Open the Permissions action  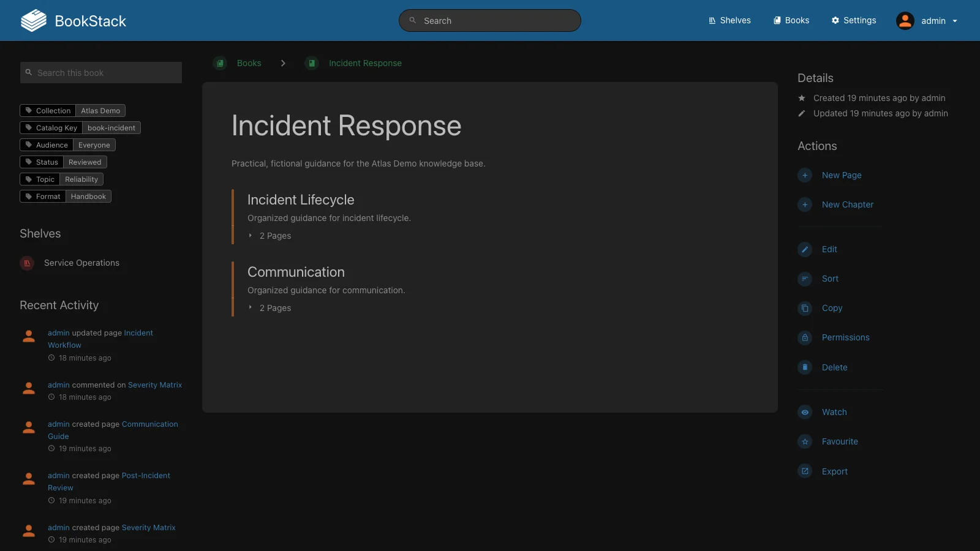pos(845,337)
